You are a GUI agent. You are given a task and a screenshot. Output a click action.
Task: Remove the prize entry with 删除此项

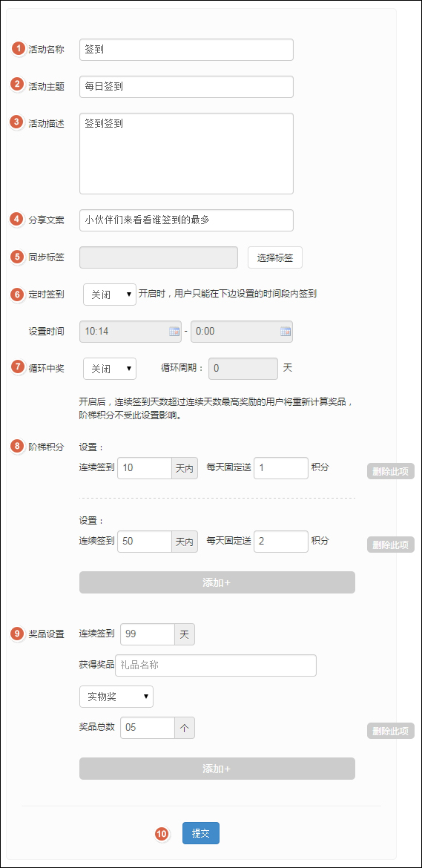(390, 731)
